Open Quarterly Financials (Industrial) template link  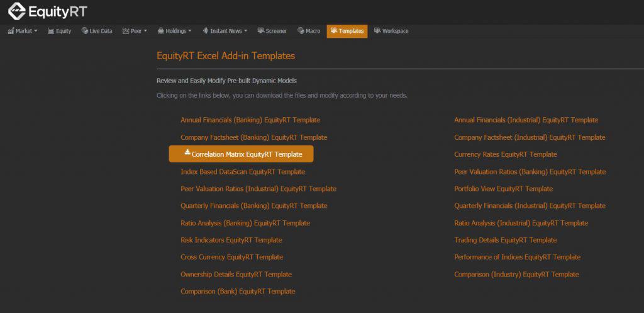[530, 206]
